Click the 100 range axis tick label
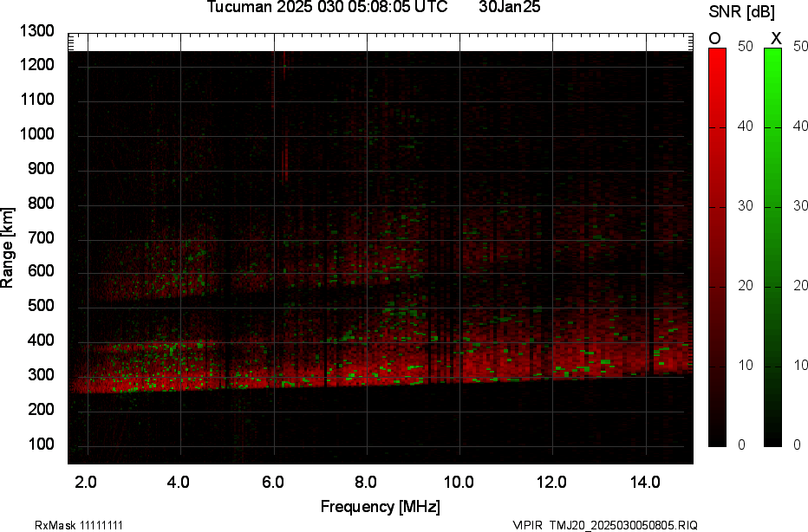The image size is (808, 532). (x=41, y=444)
